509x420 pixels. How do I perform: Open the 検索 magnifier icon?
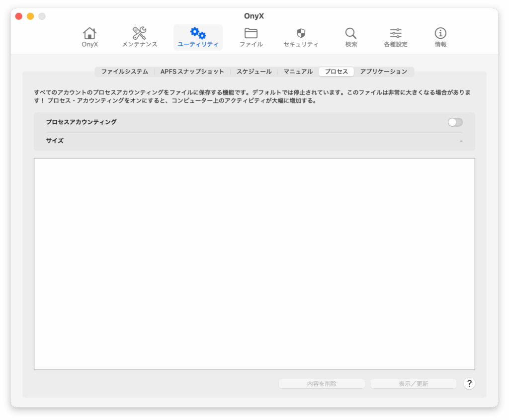pyautogui.click(x=351, y=34)
